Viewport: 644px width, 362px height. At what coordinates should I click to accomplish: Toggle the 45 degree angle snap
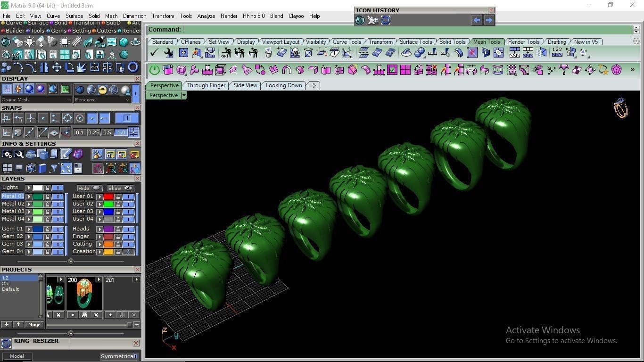[x=42, y=132]
